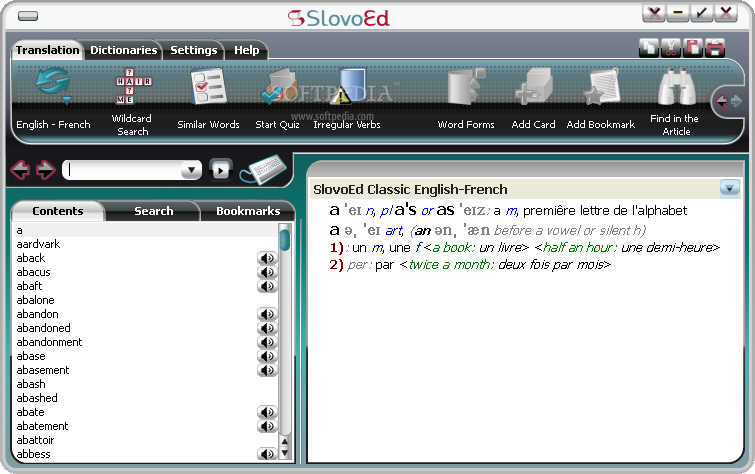Play pronunciation for abandonment
This screenshot has height=474, width=755.
(267, 342)
